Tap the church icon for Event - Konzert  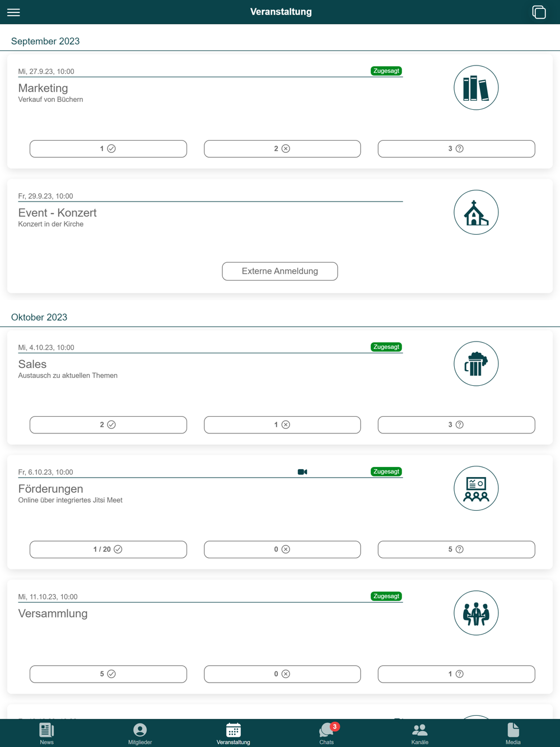(476, 212)
